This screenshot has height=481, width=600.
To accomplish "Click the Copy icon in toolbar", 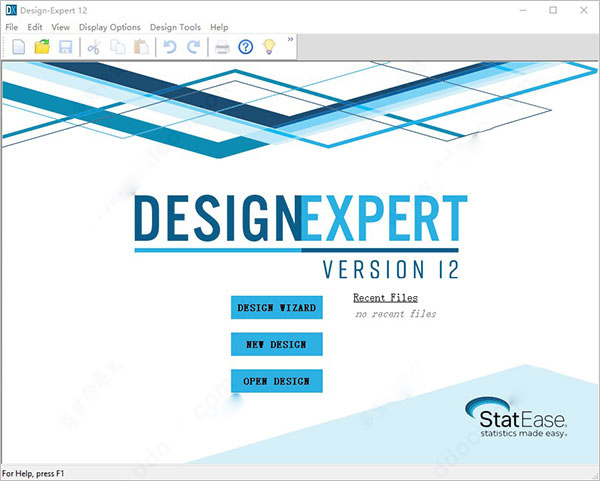I will click(118, 47).
